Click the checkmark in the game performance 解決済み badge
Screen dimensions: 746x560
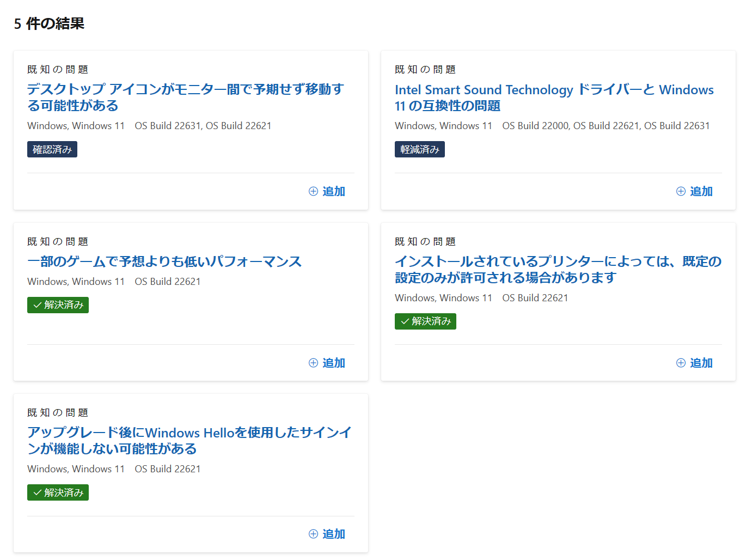tap(37, 305)
